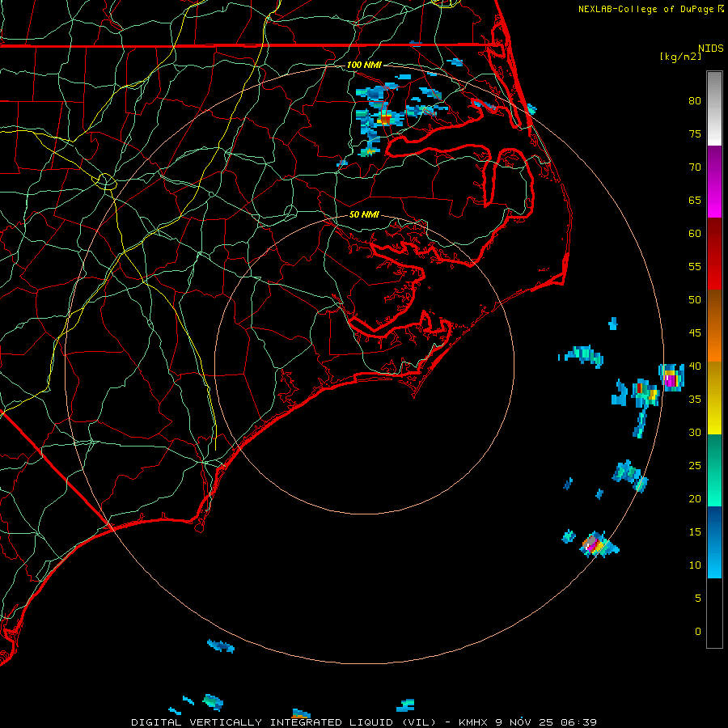Viewport: 728px width, 728px height.
Task: Click the 50 NMI range ring label
Action: [364, 214]
